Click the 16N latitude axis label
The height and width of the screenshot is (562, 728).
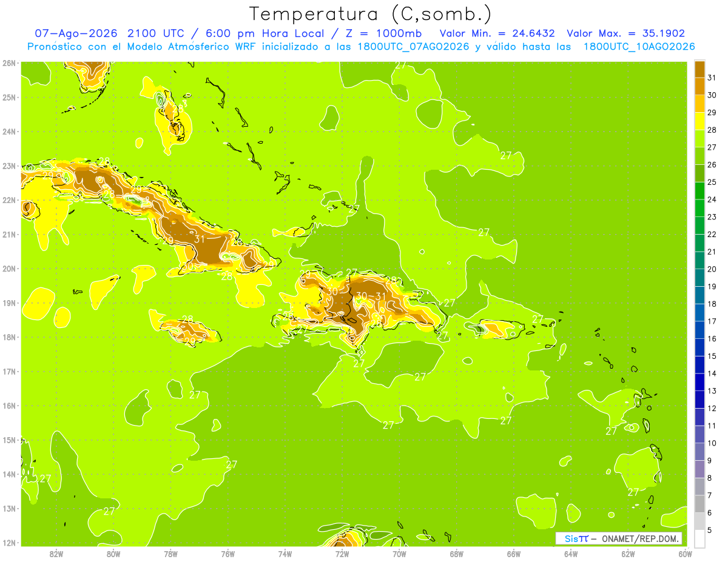pyautogui.click(x=8, y=406)
